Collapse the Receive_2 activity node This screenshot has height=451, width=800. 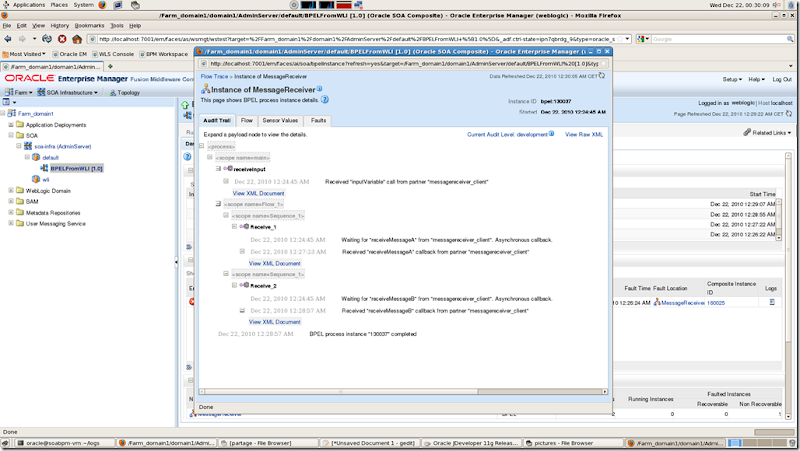coord(234,285)
